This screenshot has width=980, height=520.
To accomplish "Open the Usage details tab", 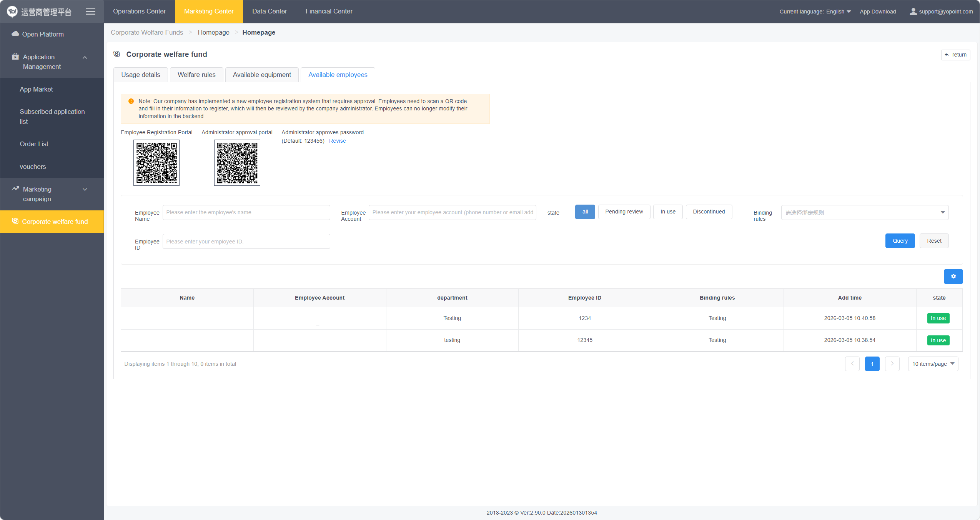I will [x=141, y=75].
